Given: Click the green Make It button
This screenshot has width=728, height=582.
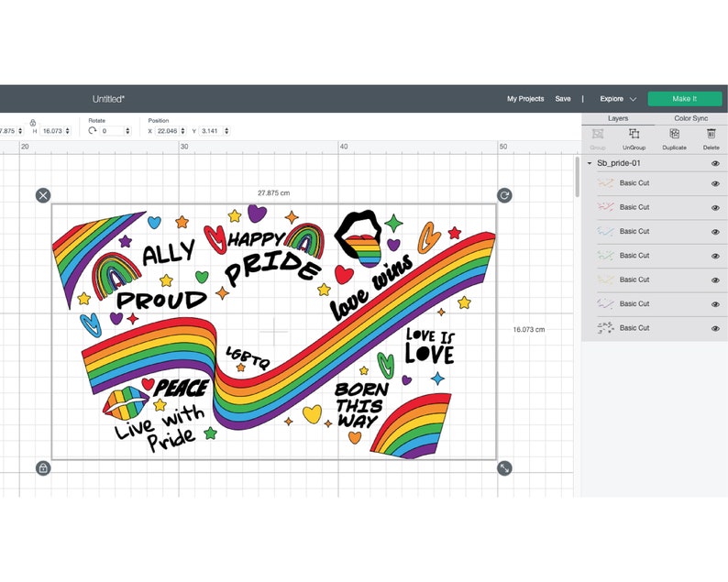Looking at the screenshot, I should tap(685, 99).
